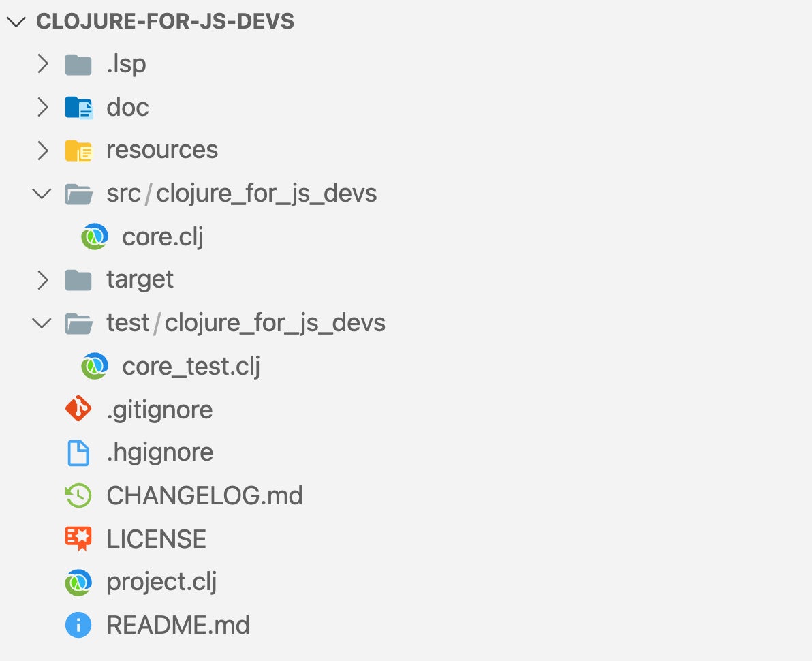This screenshot has width=812, height=661.
Task: Click the Clojure icon beside project.clj
Action: (x=79, y=581)
